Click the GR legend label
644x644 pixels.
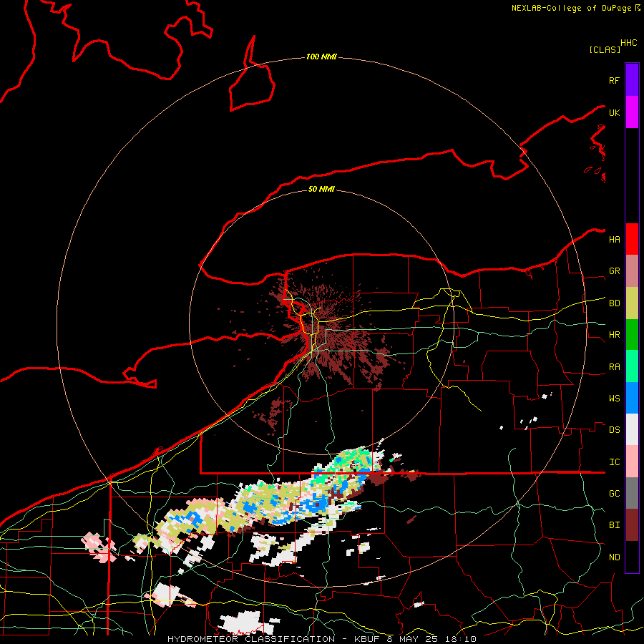[x=615, y=271]
